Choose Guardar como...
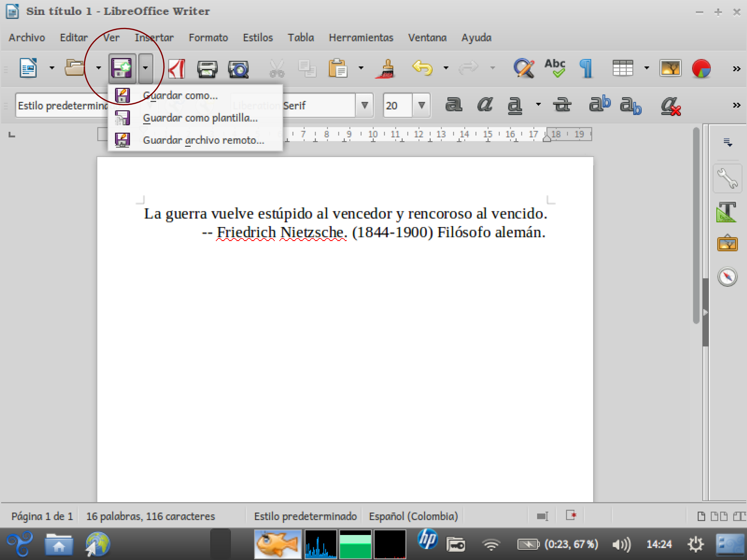747x560 pixels. [195, 96]
